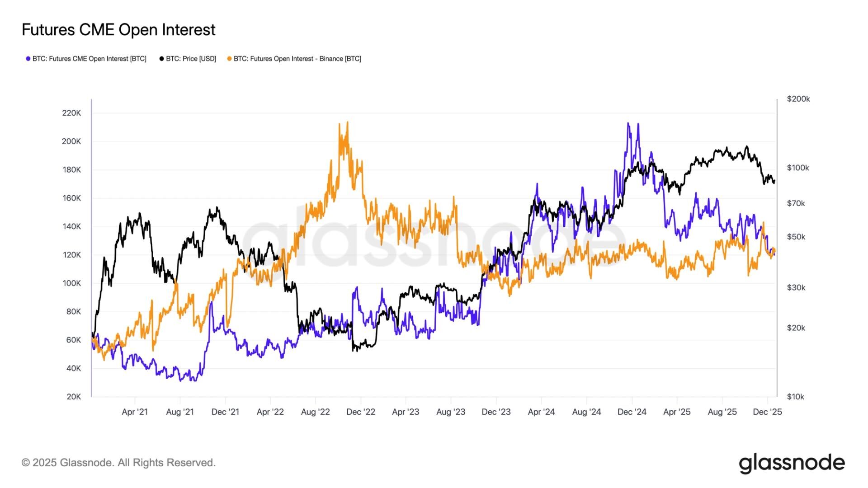Toggle the BTC: Futures CME Open Interest series
This screenshot has height=488, width=868.
pyautogui.click(x=89, y=59)
